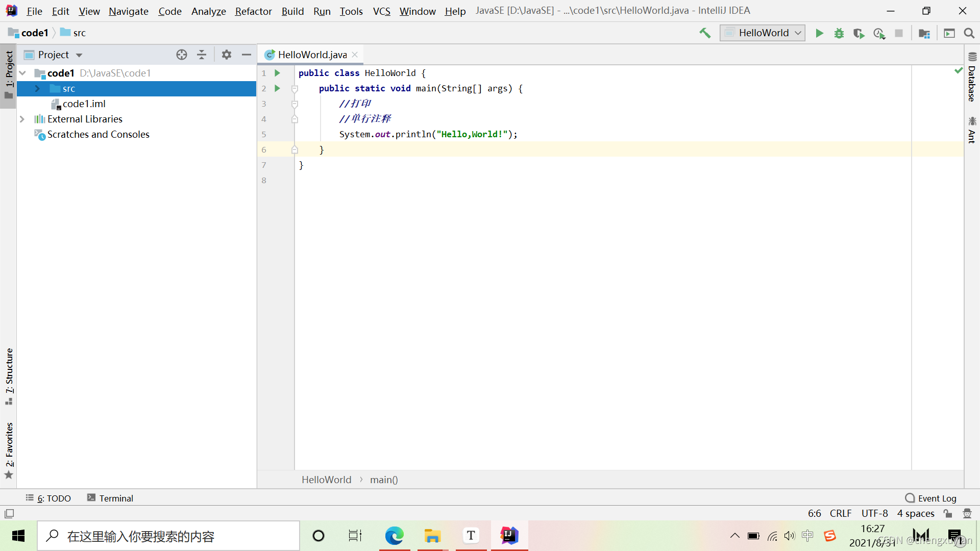Click the locate-in-project crosshair icon
980x551 pixels.
tap(182, 55)
